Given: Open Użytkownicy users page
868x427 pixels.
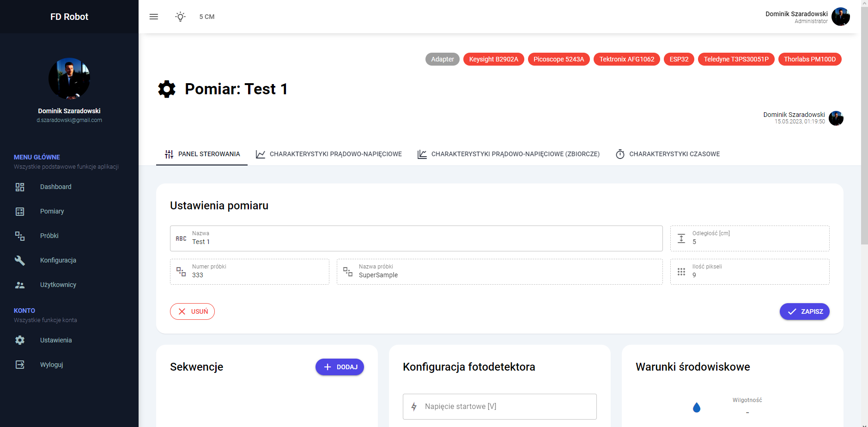Looking at the screenshot, I should [58, 285].
